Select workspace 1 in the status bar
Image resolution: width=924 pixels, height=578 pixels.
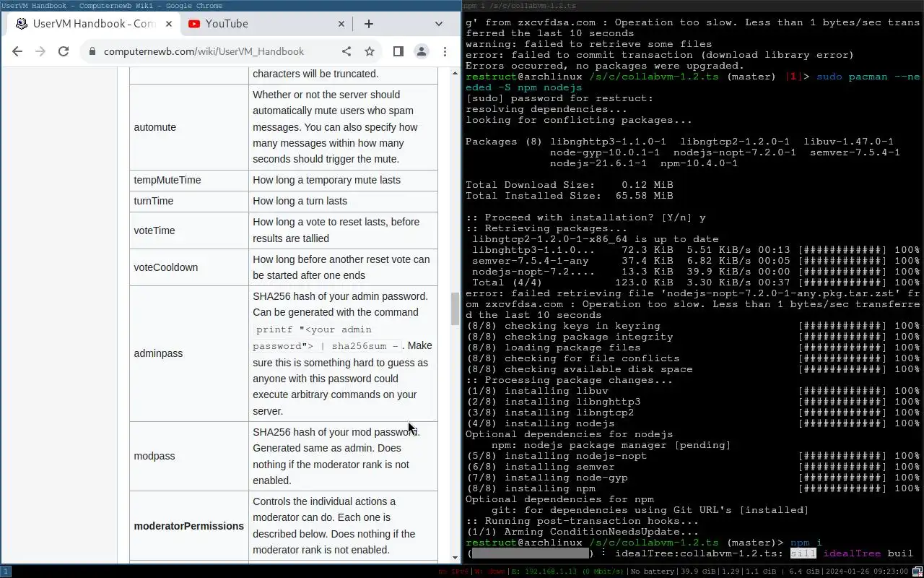click(5, 571)
